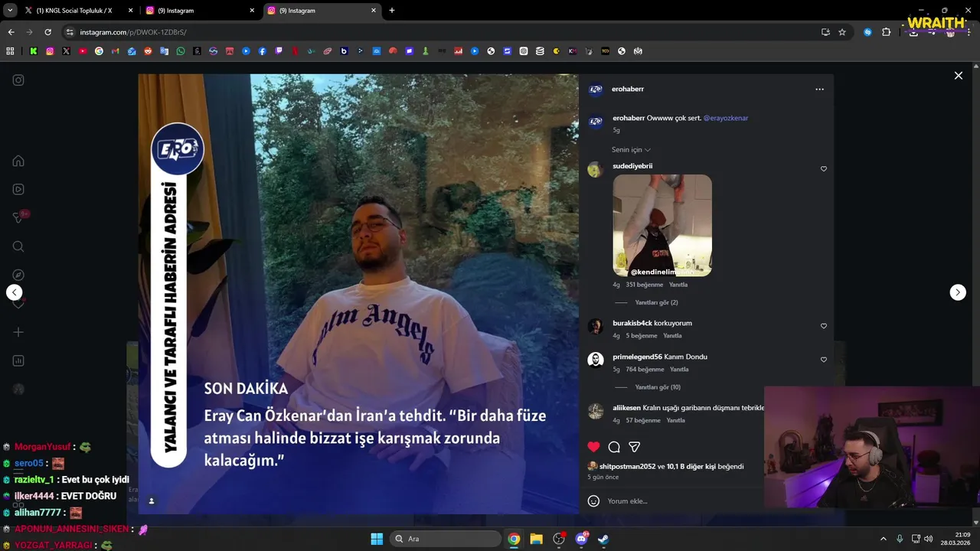Click the Create plus icon in sidebar
Screen dimensions: 980x551
click(x=18, y=332)
